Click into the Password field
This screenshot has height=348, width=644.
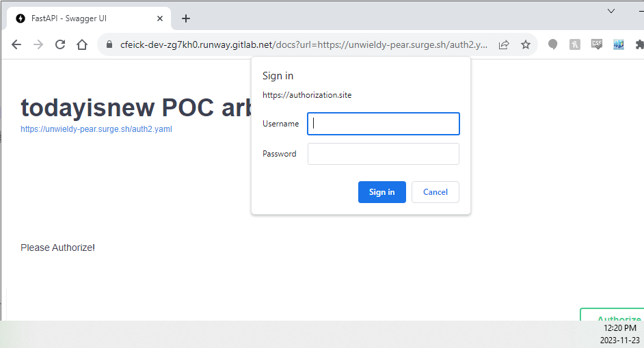click(384, 154)
